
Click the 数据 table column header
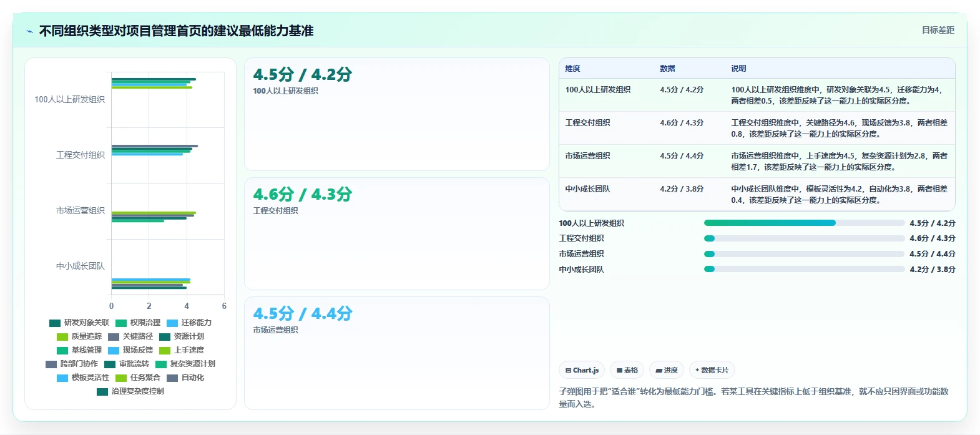point(668,69)
